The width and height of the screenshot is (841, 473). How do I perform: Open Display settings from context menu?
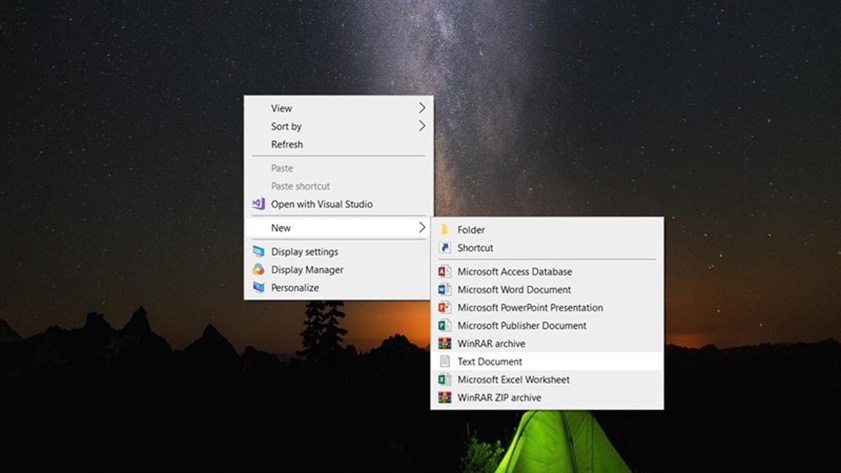coord(304,252)
